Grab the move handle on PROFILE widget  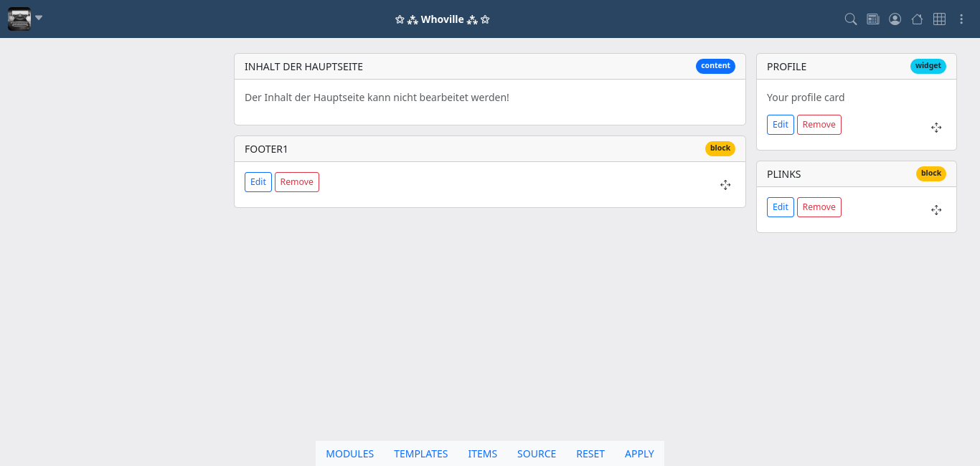(936, 128)
